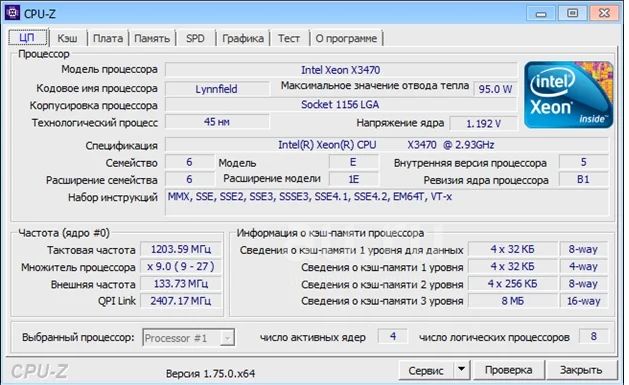Screen dimensions: 629x385
Task: Open the Плата tab
Action: pos(108,38)
